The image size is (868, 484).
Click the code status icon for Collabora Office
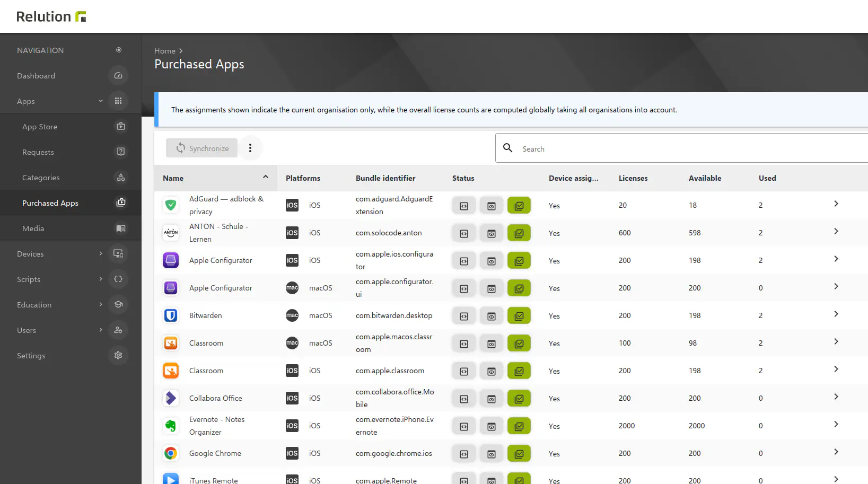(x=464, y=399)
